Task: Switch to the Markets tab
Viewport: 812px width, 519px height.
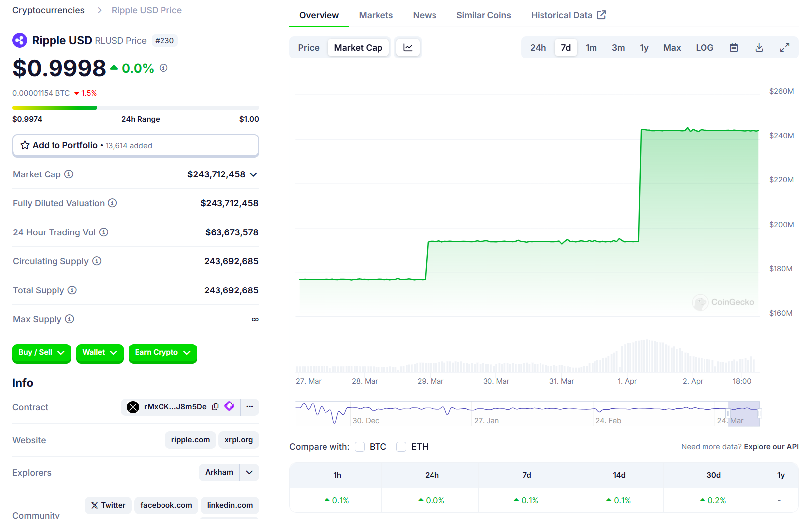Action: pos(376,15)
